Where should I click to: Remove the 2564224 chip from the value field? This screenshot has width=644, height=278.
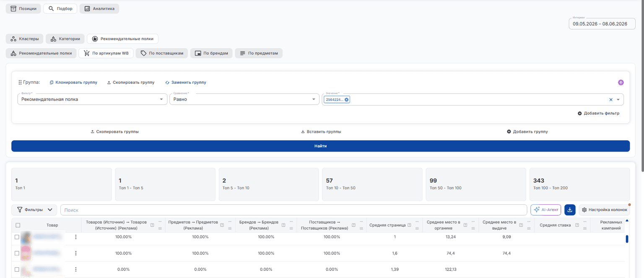(x=347, y=100)
